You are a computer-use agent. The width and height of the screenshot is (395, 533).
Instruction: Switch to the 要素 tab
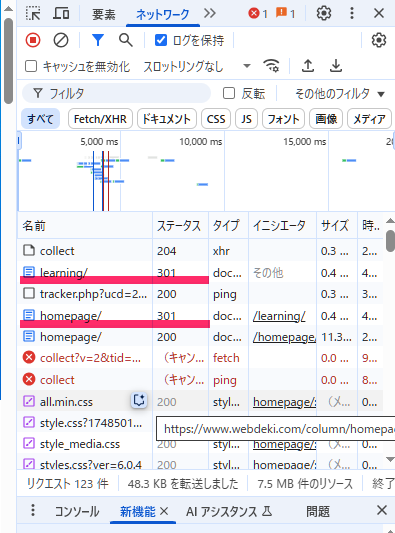click(x=104, y=14)
